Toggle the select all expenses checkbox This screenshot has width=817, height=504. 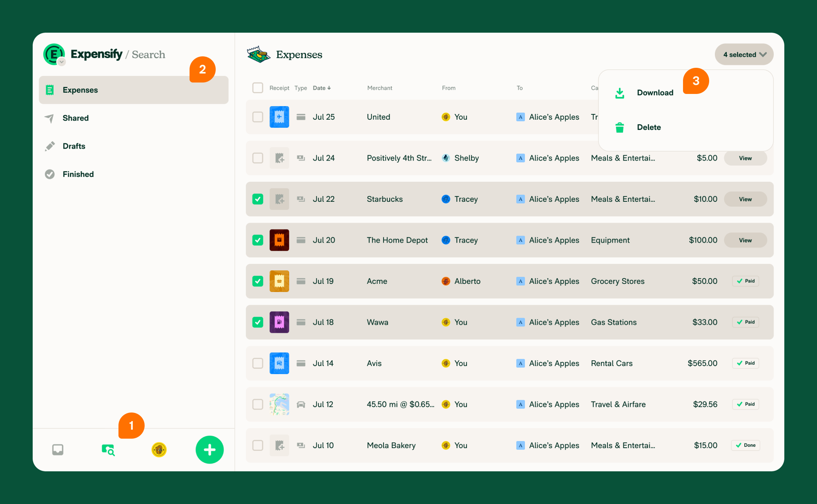257,89
